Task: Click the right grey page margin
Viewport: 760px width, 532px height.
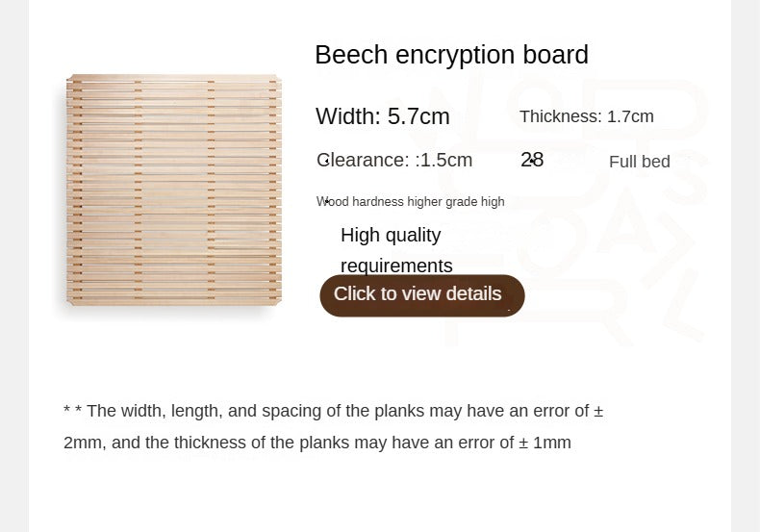Action: [x=746, y=266]
